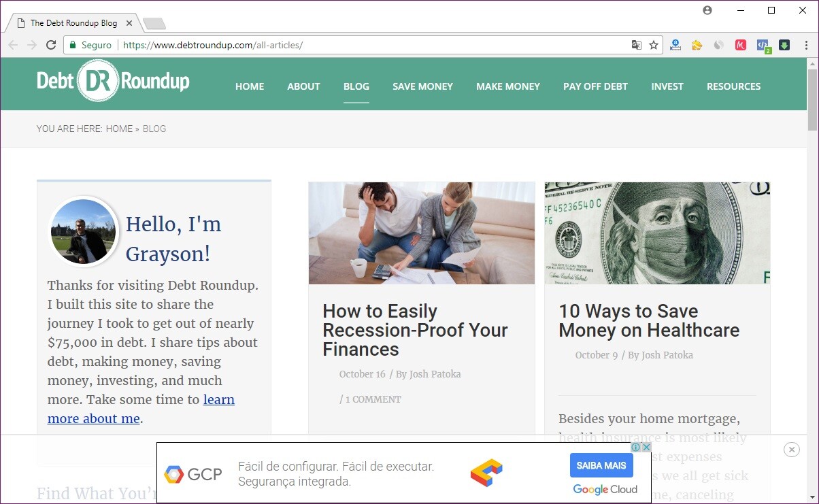This screenshot has height=504, width=819.
Task: Open the INVEST navigation menu item
Action: (667, 86)
